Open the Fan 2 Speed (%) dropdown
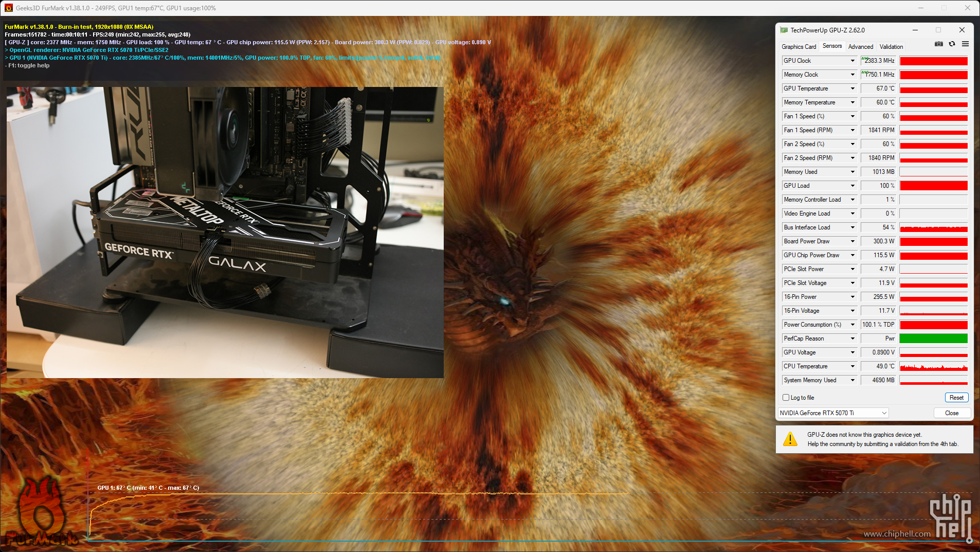Screen dimensions: 980x552 click(852, 144)
